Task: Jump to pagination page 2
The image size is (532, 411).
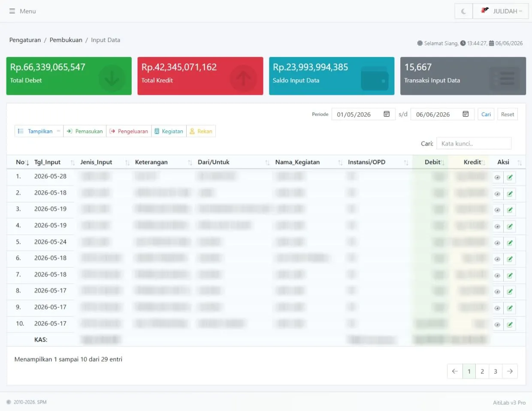Action: point(482,371)
